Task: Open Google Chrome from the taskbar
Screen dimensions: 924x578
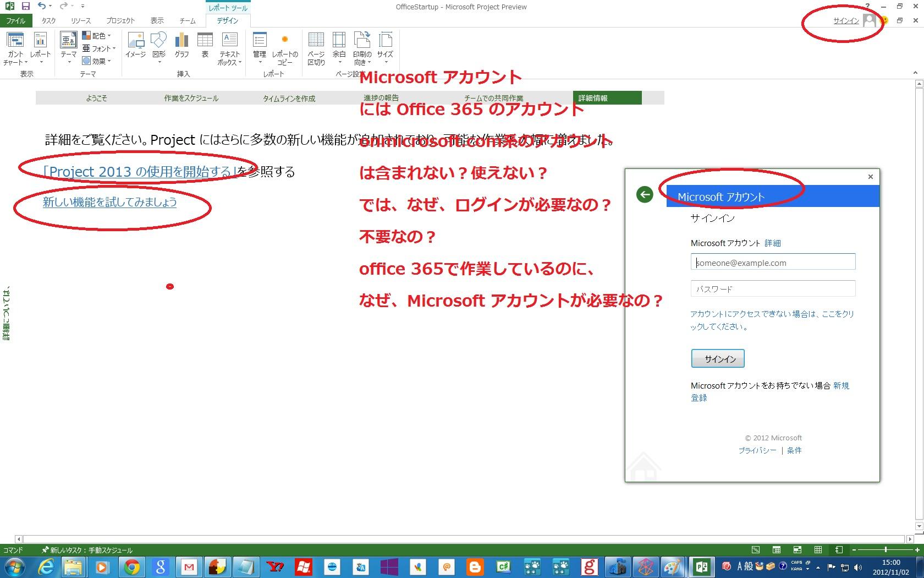Action: [x=131, y=566]
